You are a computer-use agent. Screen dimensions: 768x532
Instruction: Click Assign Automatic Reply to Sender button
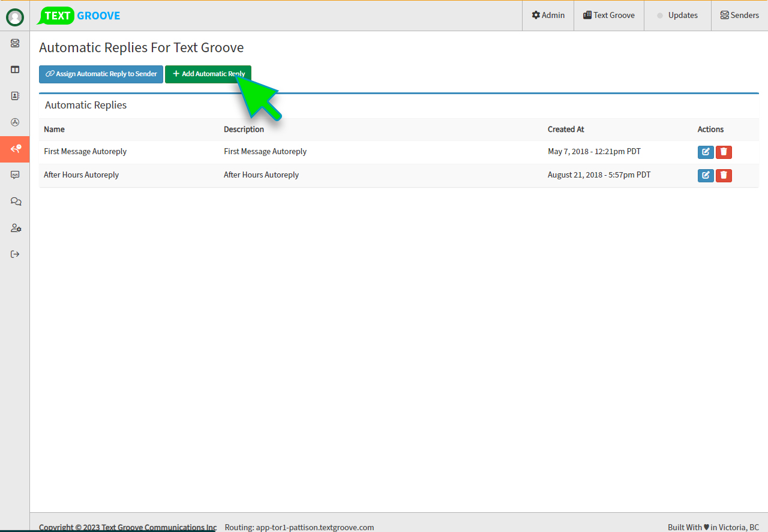coord(101,74)
